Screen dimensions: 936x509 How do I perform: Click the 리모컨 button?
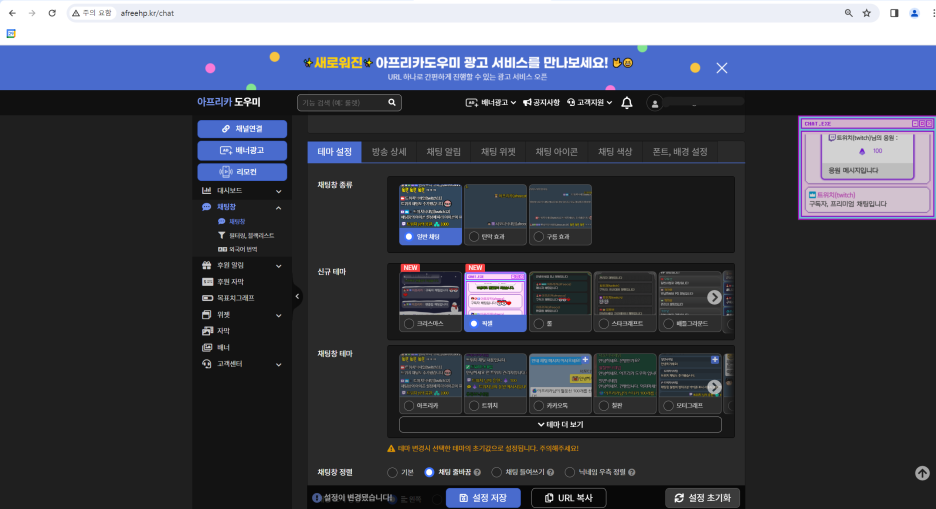click(242, 172)
